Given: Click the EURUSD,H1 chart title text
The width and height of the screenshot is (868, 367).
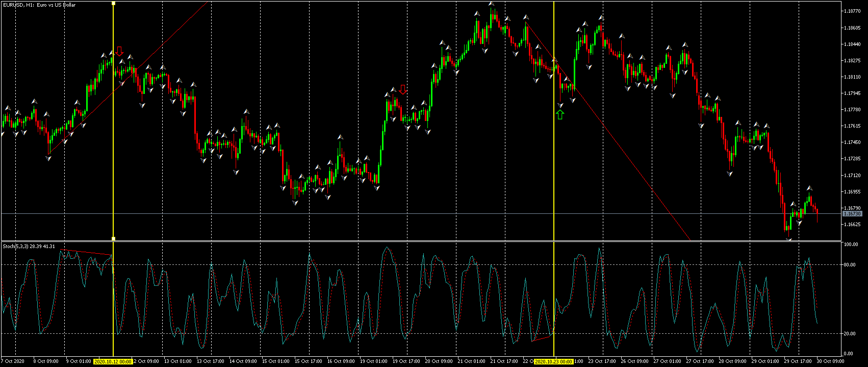Looking at the screenshot, I should 39,5.
